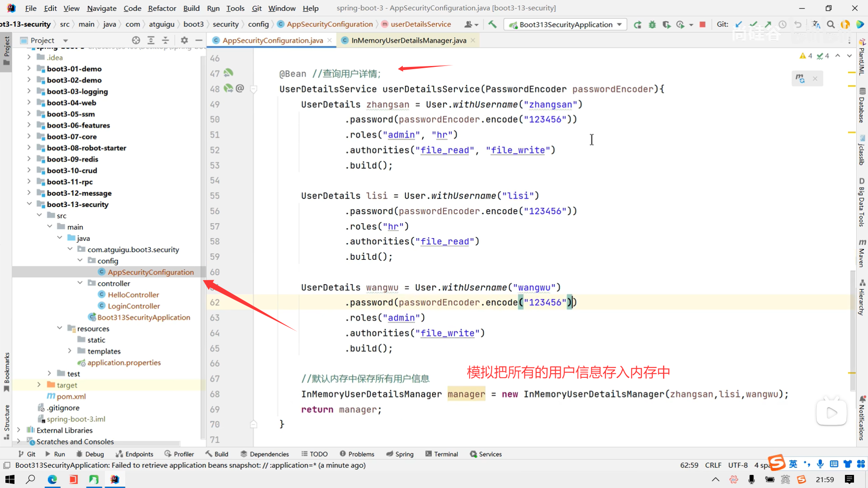Click the Git push arrow icon

768,24
